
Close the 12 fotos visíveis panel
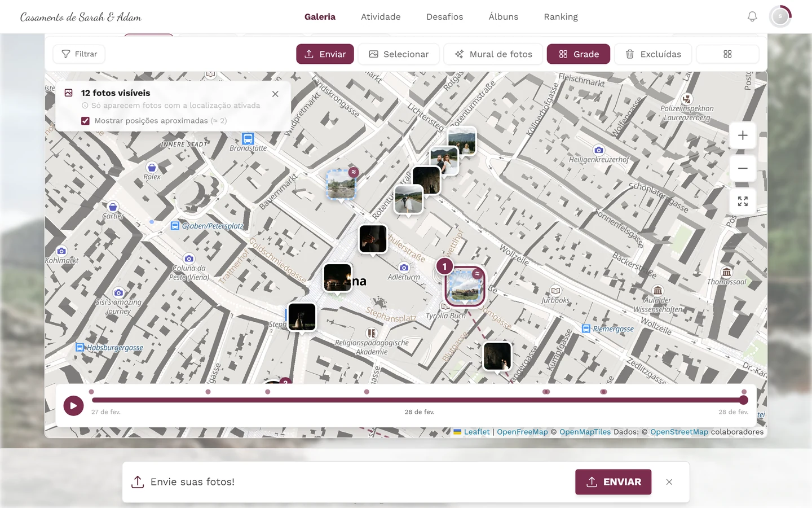(275, 94)
